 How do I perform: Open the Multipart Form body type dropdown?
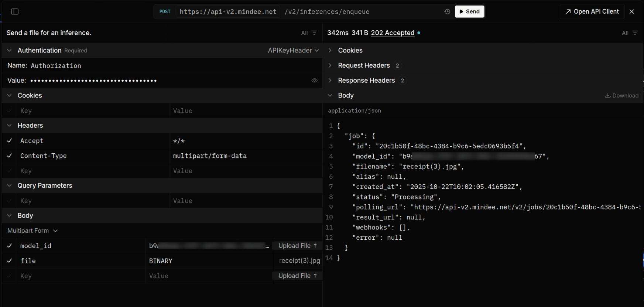click(32, 231)
